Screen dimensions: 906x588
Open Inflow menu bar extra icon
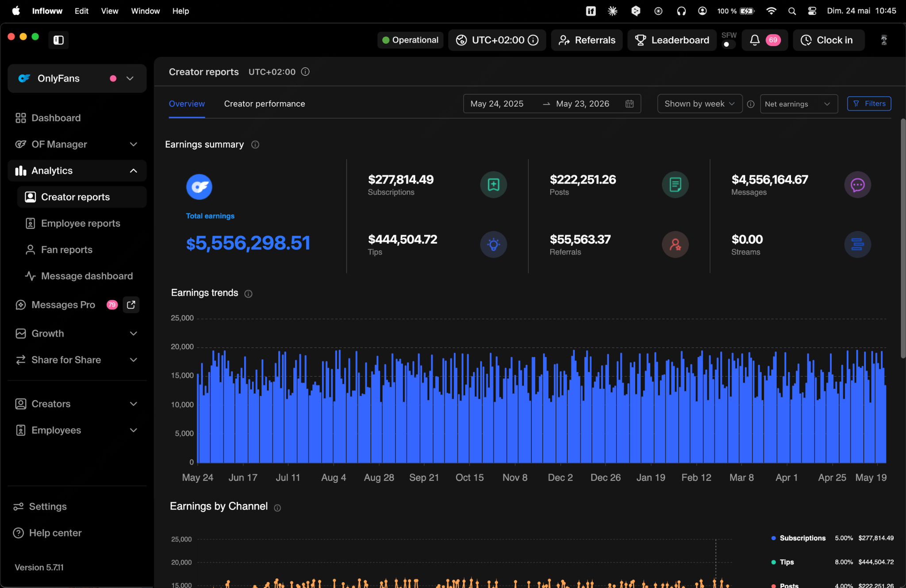(591, 11)
